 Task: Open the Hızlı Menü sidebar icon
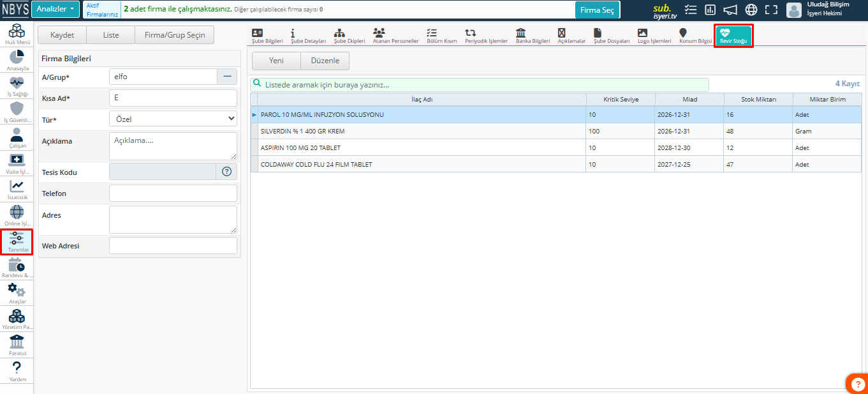pos(17,35)
